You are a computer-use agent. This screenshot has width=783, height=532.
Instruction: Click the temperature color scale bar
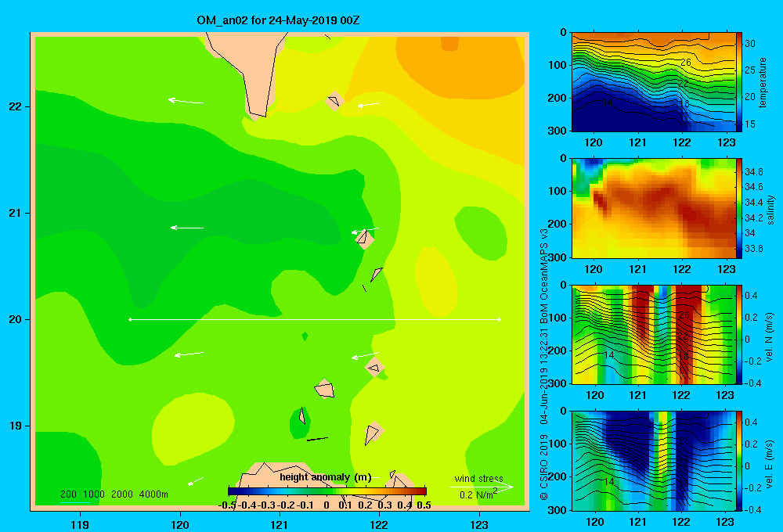(x=739, y=82)
